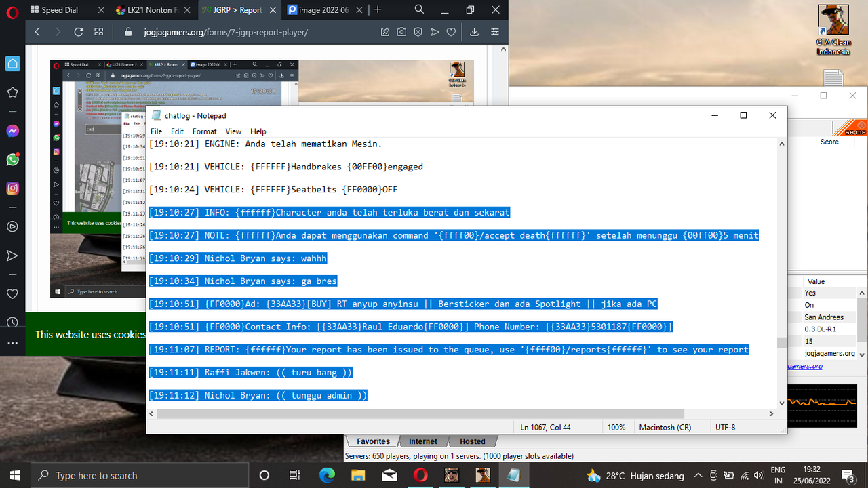Open Speed Dial start page grid icon
The width and height of the screenshot is (868, 488).
click(99, 32)
